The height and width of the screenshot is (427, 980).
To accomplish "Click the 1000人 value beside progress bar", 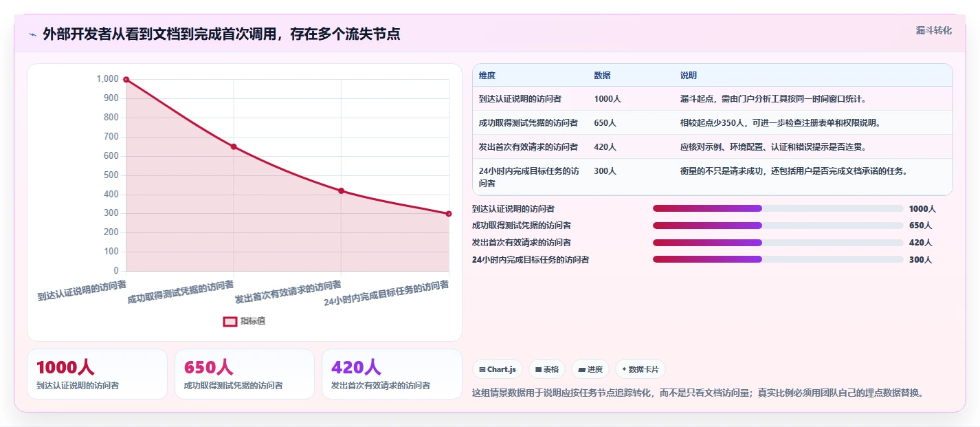I will pos(922,209).
